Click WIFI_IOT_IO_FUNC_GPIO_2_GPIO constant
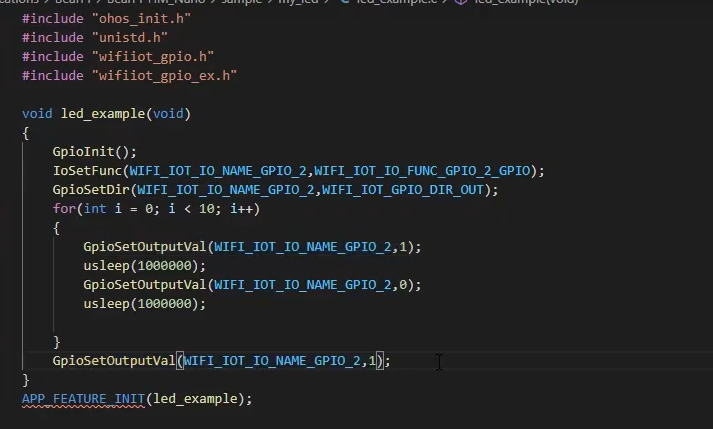 pyautogui.click(x=422, y=171)
